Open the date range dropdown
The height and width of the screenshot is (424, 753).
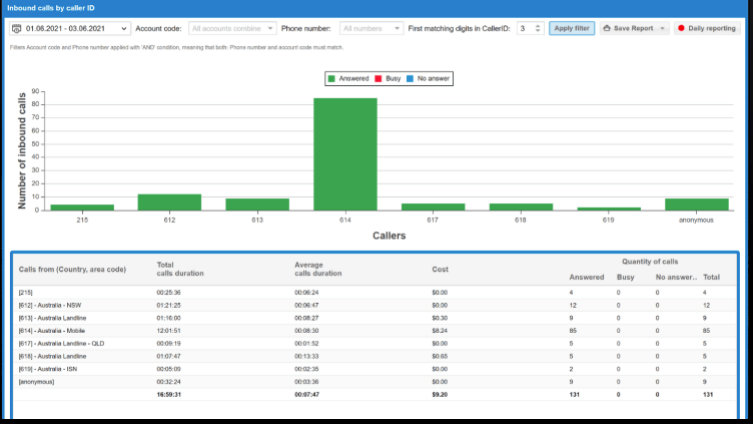(x=123, y=29)
